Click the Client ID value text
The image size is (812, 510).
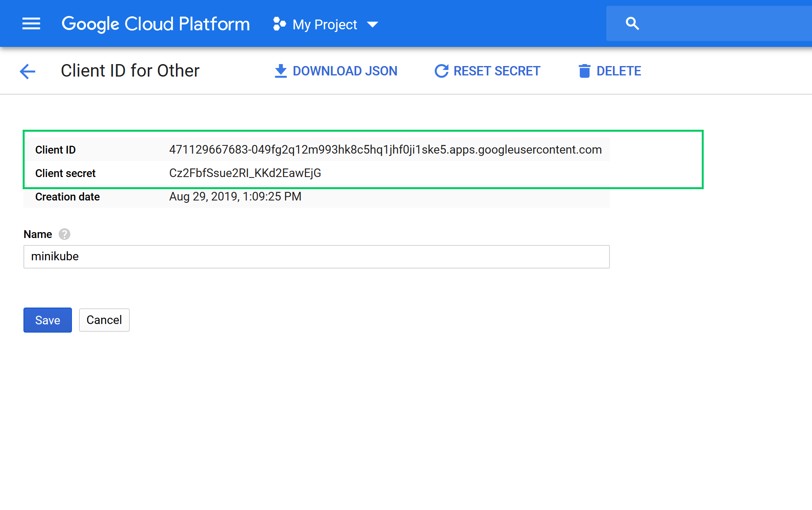[385, 150]
